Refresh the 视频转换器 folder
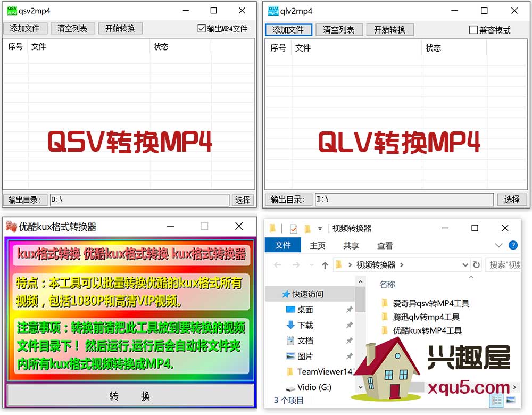The width and height of the screenshot is (532, 415). [x=476, y=264]
